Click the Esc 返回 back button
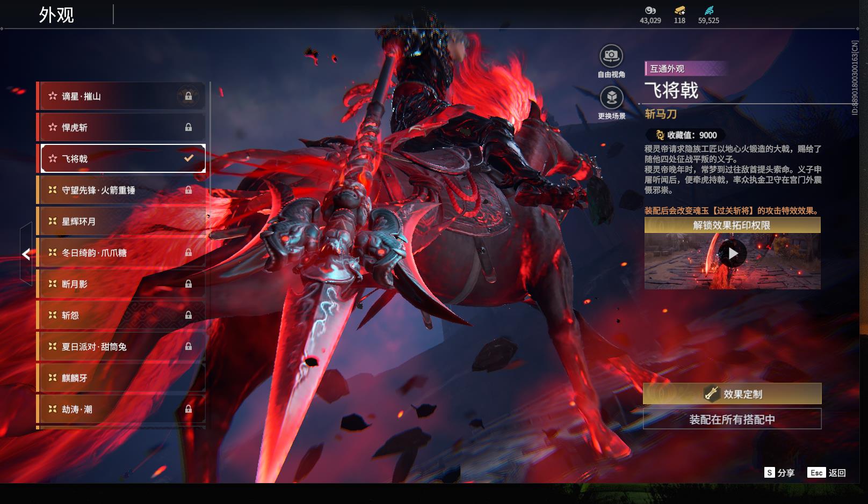Screen dimensions: 868x504 click(x=827, y=473)
